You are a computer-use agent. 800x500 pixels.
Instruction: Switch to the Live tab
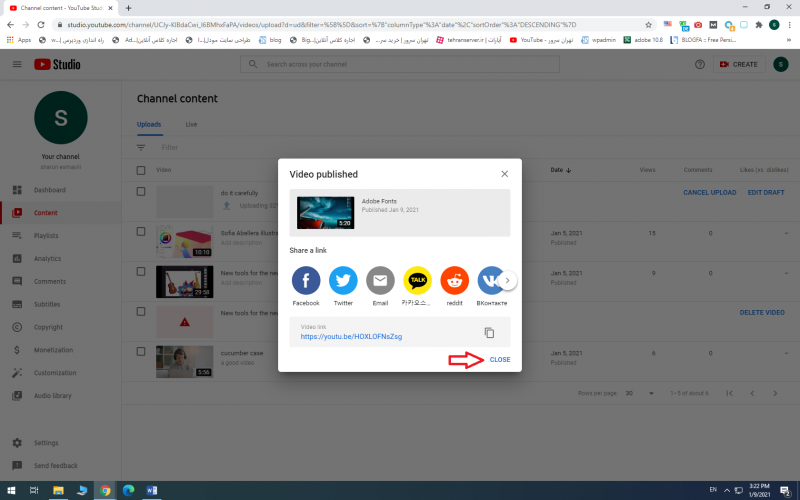pyautogui.click(x=191, y=124)
